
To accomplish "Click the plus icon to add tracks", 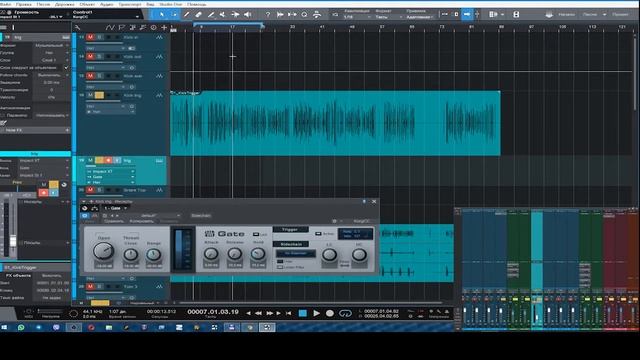I will [x=164, y=27].
